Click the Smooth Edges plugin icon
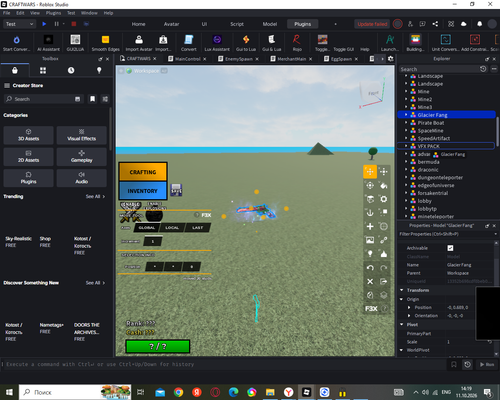Image resolution: width=500 pixels, height=400 pixels. (x=105, y=43)
